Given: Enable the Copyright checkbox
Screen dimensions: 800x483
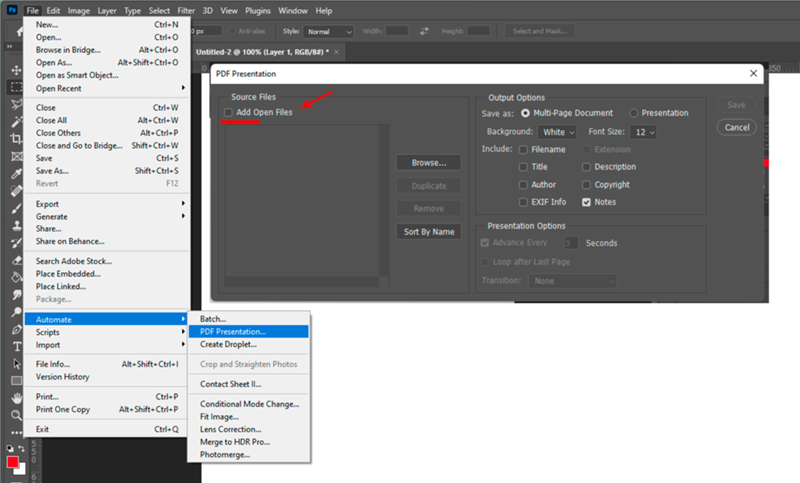Looking at the screenshot, I should click(x=586, y=185).
